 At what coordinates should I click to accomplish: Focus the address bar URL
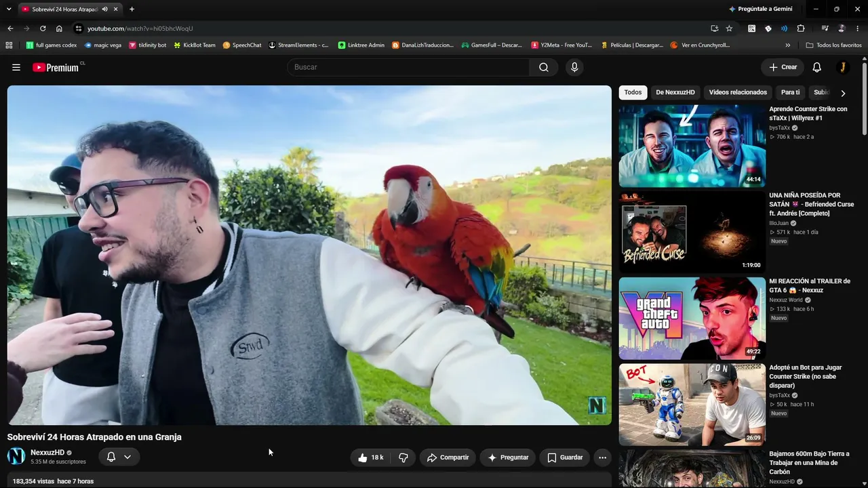coord(140,28)
